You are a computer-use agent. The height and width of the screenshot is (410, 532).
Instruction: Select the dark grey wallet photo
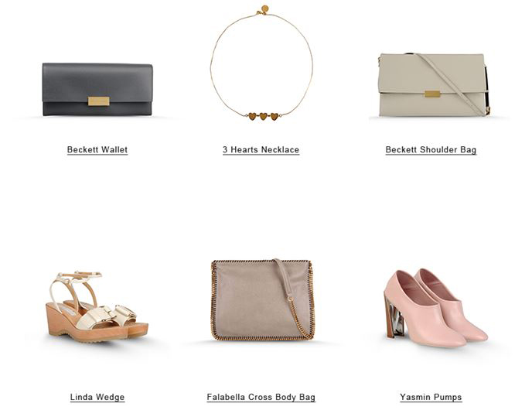(x=97, y=89)
